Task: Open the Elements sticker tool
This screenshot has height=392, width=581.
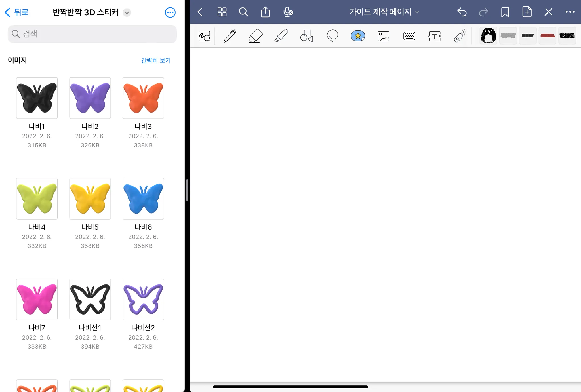Action: click(358, 36)
